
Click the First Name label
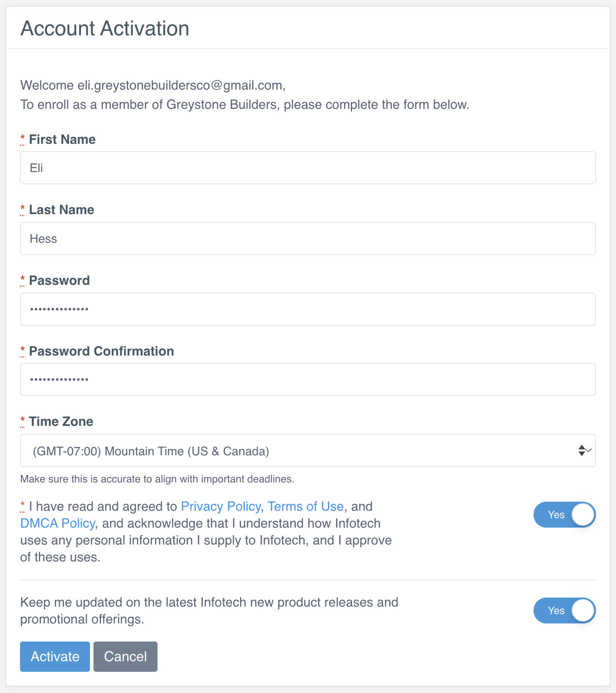[62, 139]
